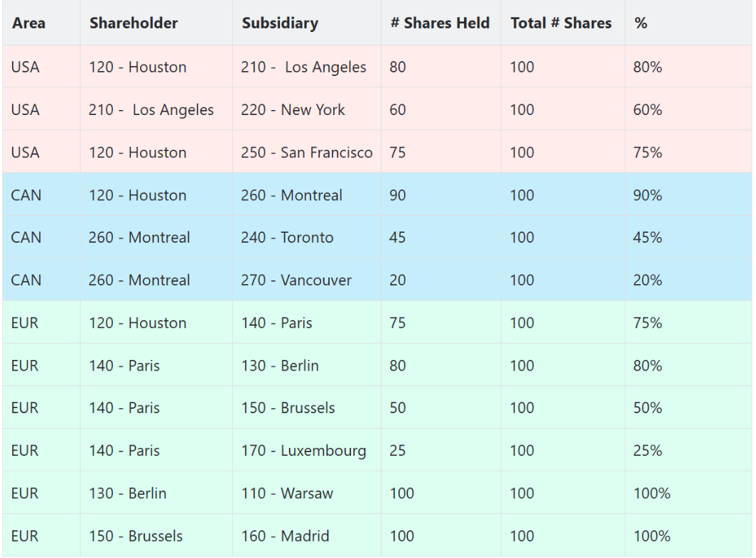Click the # Shares Held header
756x558 pixels.
click(441, 23)
